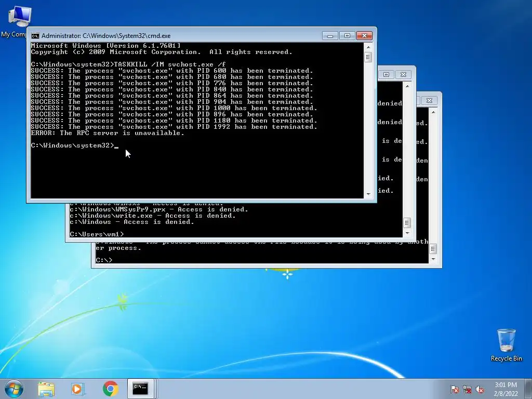
Task: Click the line with PID 1992 terminated
Action: 174,127
